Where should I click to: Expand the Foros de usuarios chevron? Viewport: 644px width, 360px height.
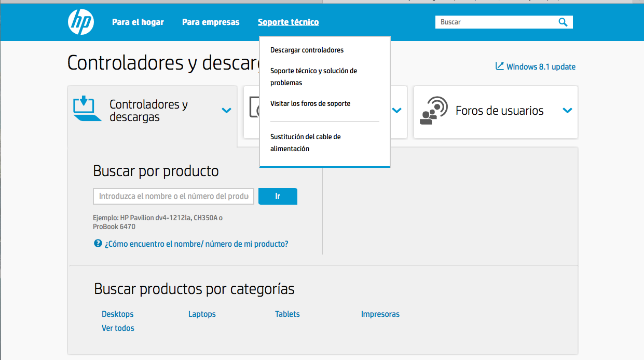(567, 110)
